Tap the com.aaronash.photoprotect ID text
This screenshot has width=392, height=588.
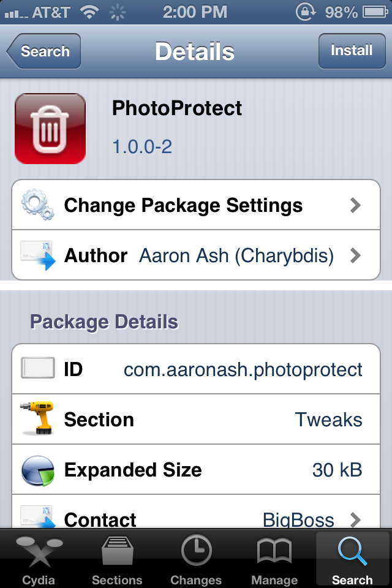(243, 369)
